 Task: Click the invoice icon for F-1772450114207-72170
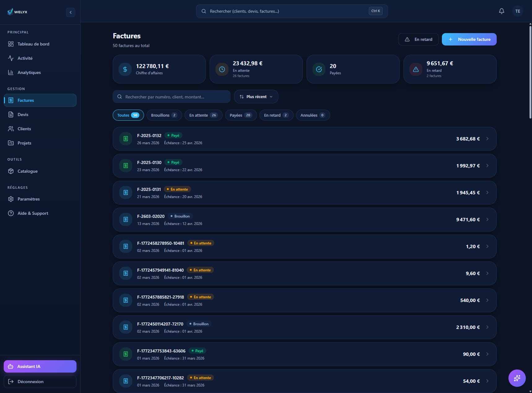coord(126,327)
